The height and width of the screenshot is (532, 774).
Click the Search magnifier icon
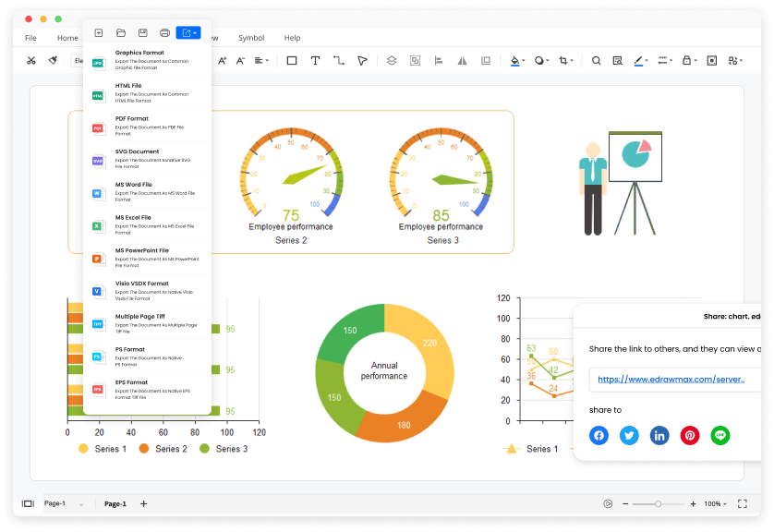pyautogui.click(x=597, y=60)
